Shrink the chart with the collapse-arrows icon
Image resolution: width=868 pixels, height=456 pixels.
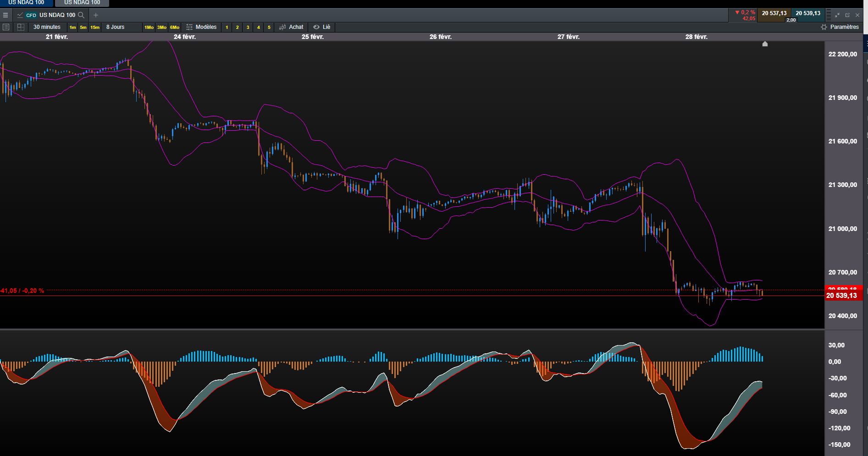coord(837,15)
